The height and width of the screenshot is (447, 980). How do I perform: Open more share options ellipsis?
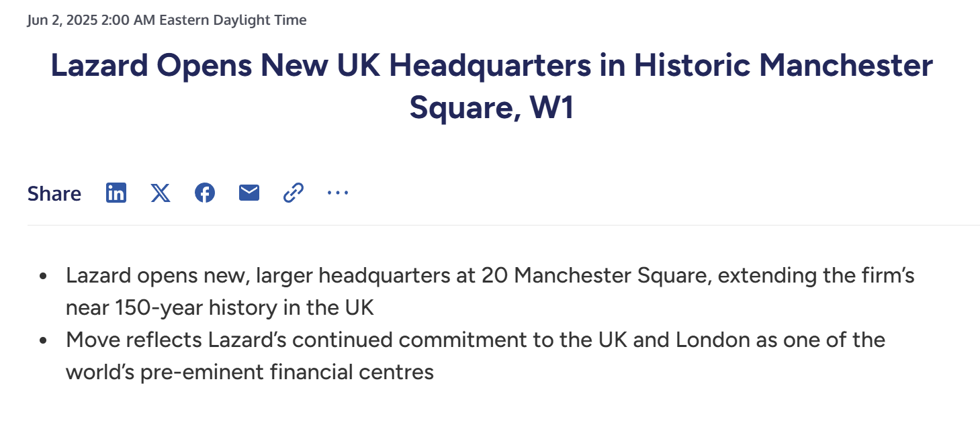[x=338, y=193]
